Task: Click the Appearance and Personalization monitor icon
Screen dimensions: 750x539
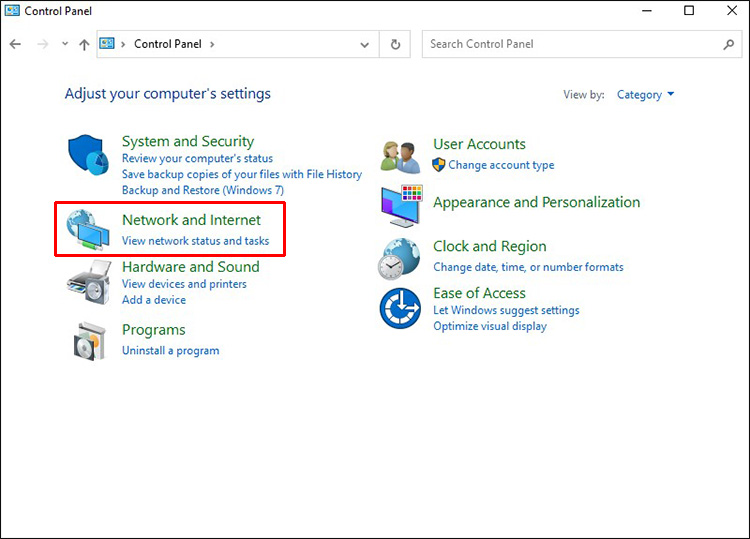Action: click(402, 205)
